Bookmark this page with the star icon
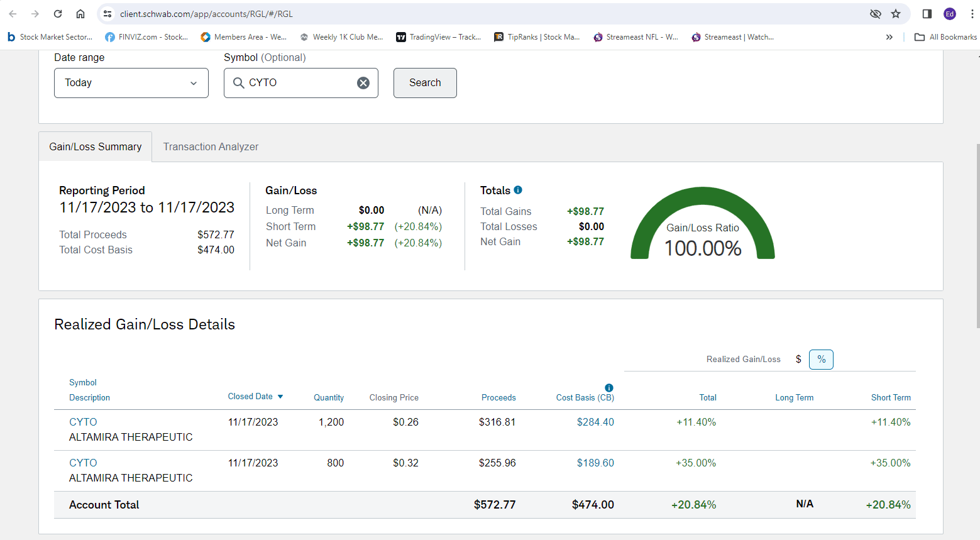The image size is (980, 540). pos(896,14)
